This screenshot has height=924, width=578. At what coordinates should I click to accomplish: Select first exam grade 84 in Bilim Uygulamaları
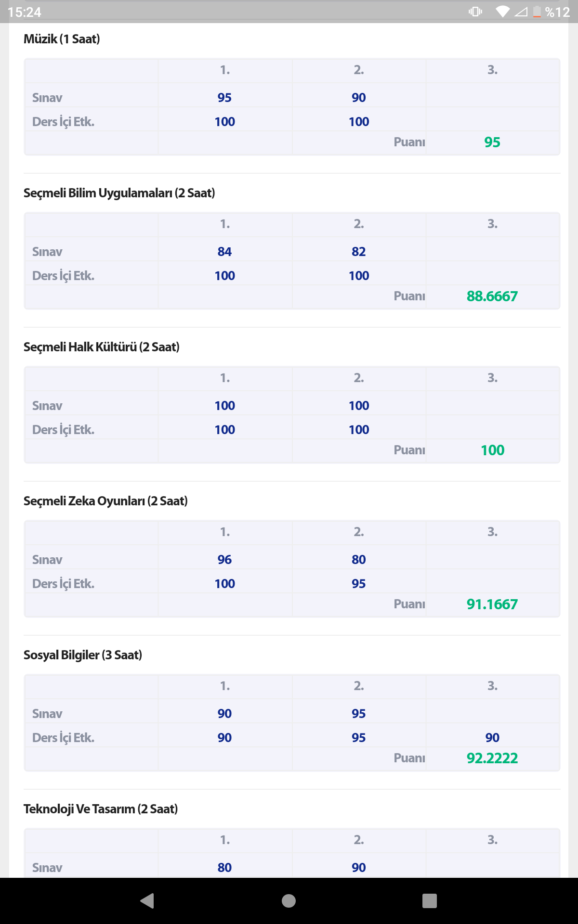[x=224, y=252]
